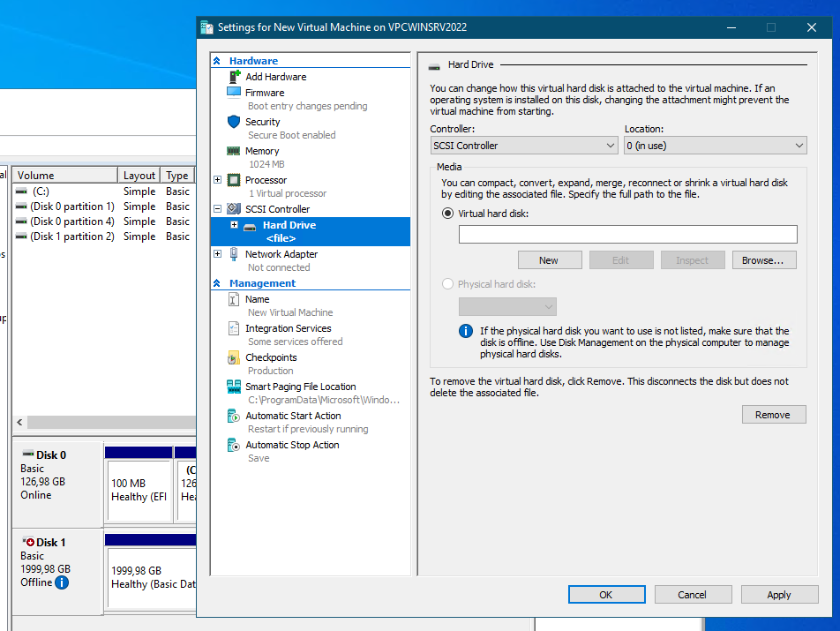Open Memory settings item
Screen dimensions: 840x631
click(x=262, y=151)
